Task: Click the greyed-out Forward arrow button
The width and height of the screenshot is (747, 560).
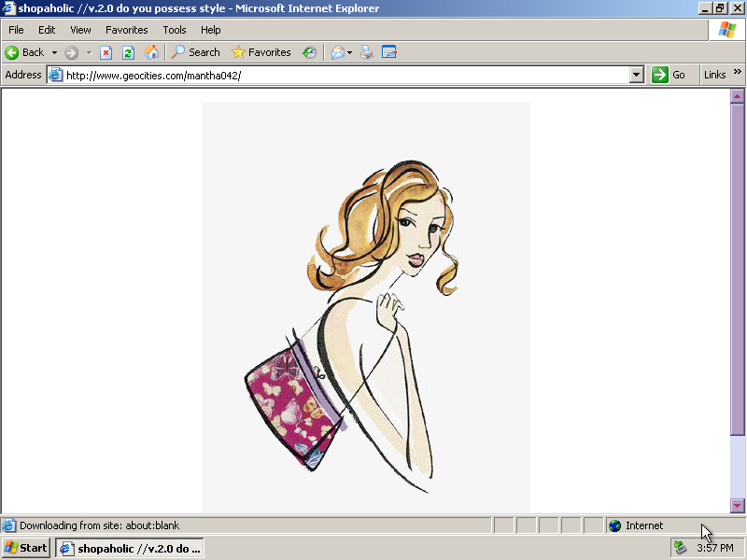Action: point(72,52)
